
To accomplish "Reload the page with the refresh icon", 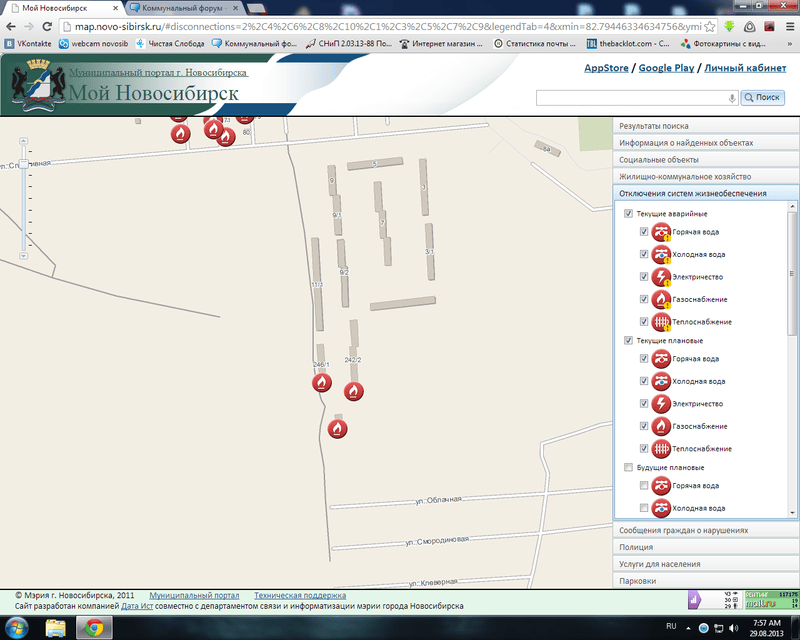I will [47, 27].
